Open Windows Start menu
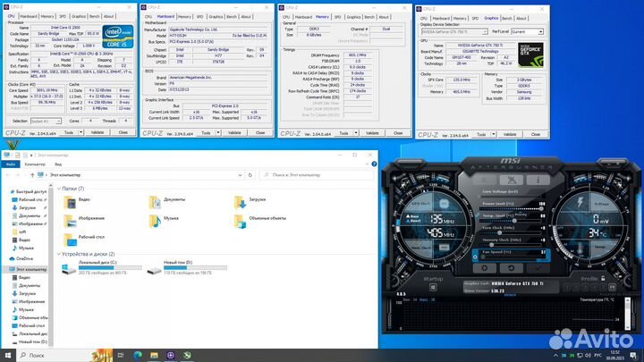This screenshot has width=644, height=362. (x=8, y=355)
